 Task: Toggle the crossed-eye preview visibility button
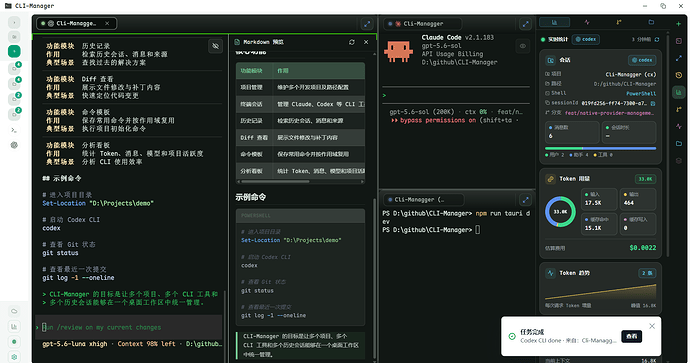215,46
